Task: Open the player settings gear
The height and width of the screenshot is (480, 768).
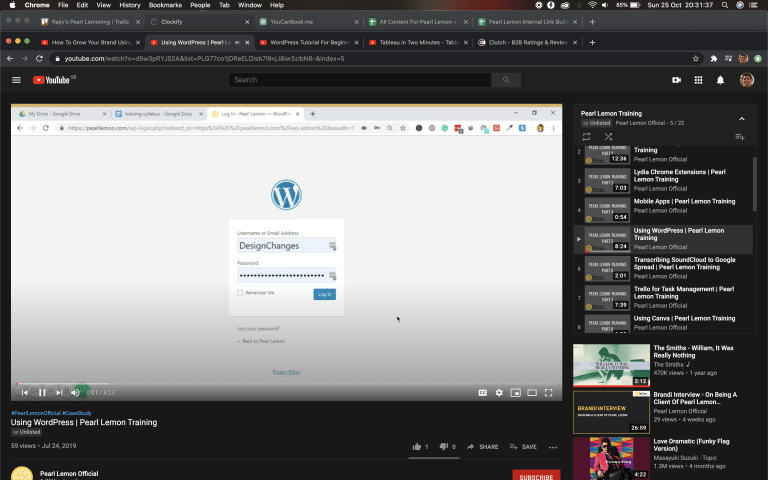Action: point(499,392)
